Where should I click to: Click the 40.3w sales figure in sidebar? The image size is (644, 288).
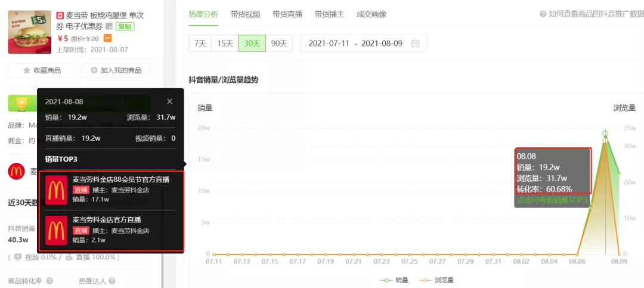coord(18,240)
